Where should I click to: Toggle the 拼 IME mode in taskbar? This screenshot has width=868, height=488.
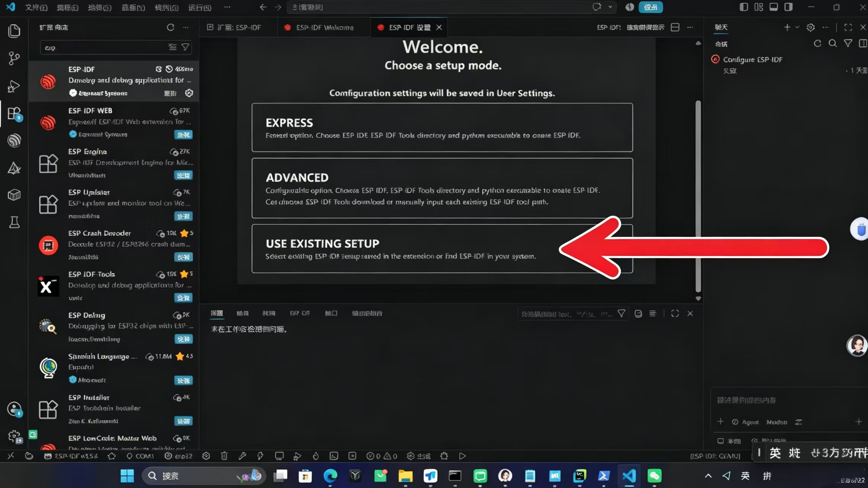(767, 475)
